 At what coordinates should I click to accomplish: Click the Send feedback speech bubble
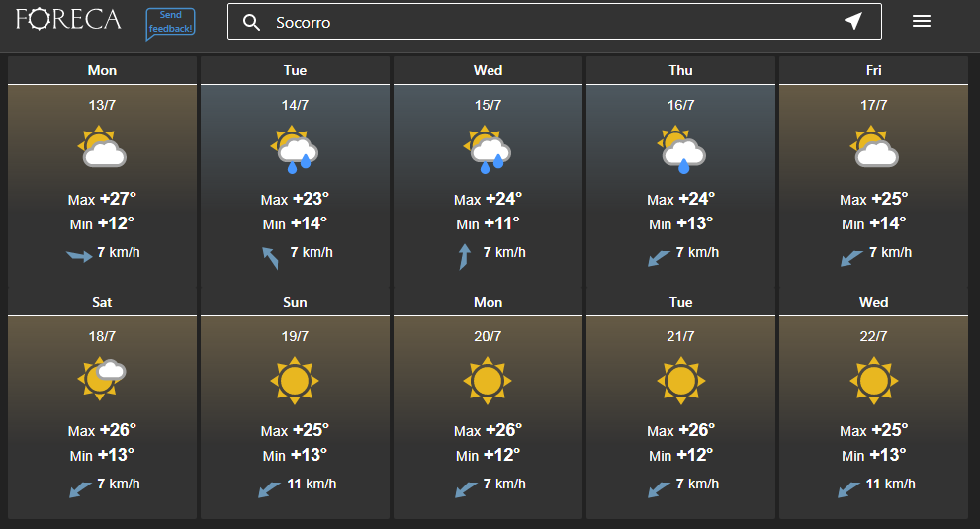click(171, 23)
